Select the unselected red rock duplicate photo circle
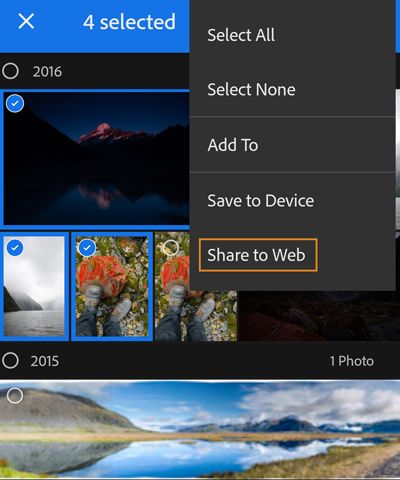The height and width of the screenshot is (480, 400). tap(171, 247)
